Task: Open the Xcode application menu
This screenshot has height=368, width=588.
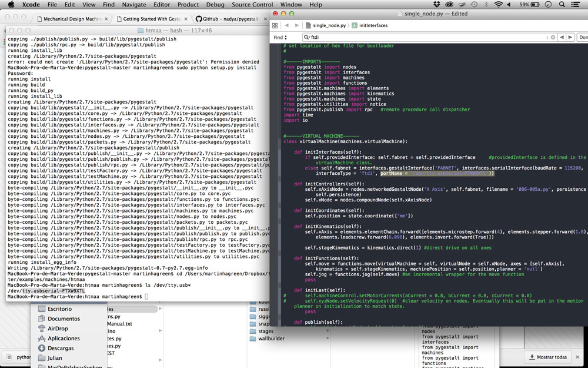Action: 31,5
